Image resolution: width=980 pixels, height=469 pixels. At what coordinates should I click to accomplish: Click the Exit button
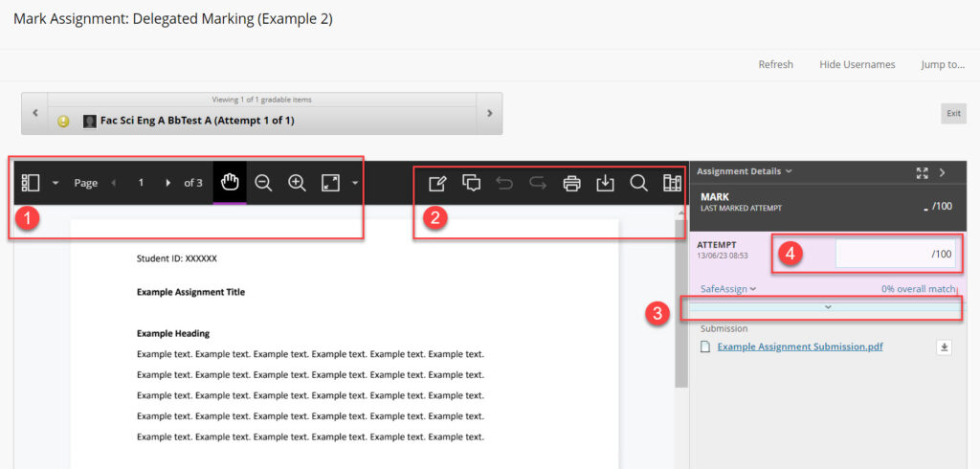coord(953,113)
